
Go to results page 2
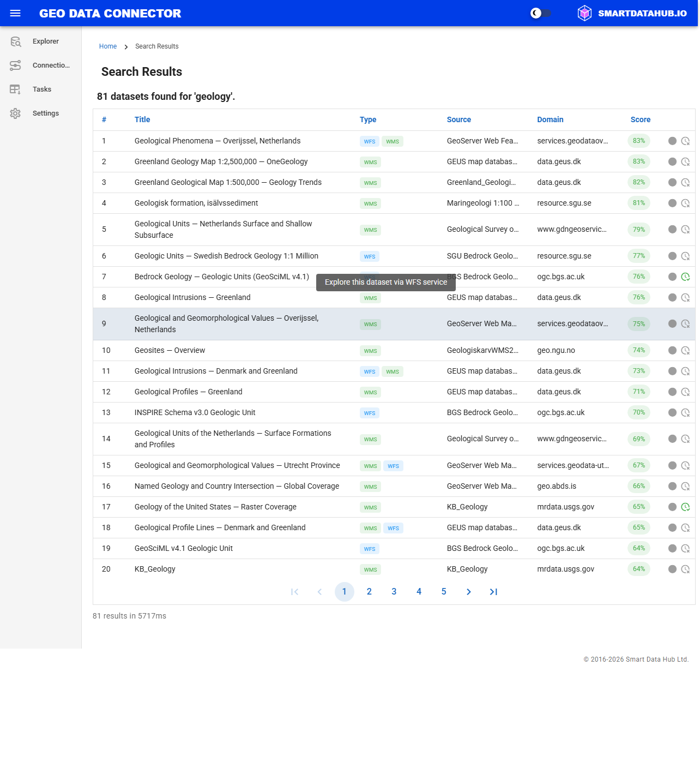coord(369,592)
